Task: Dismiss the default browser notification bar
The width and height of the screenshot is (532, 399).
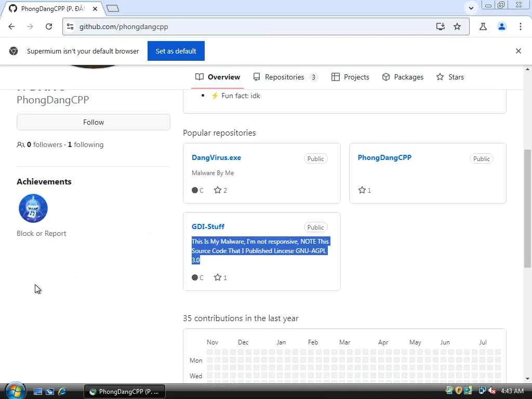Action: pyautogui.click(x=518, y=51)
